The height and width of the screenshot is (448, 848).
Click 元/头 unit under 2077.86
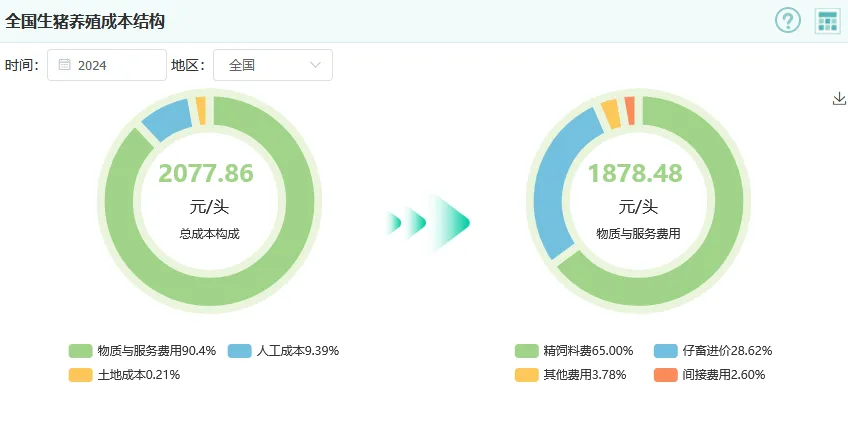(209, 206)
